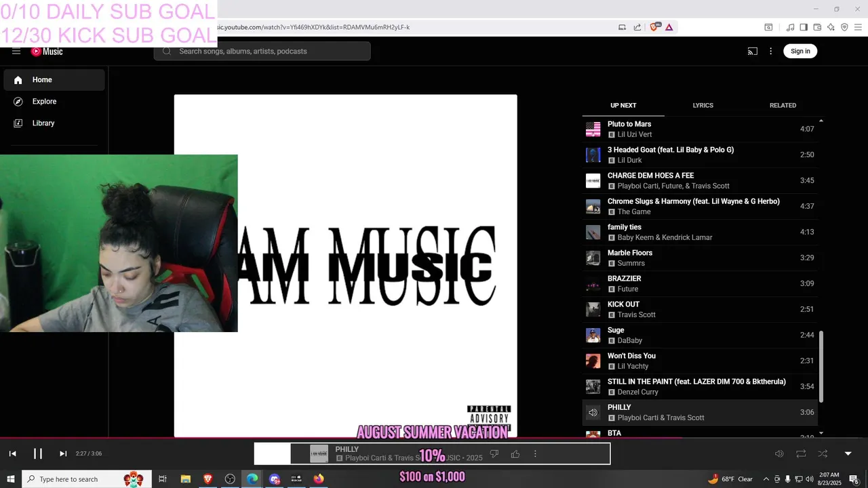Image resolution: width=868 pixels, height=488 pixels.
Task: Toggle the browser sidebar panel
Action: click(x=804, y=27)
